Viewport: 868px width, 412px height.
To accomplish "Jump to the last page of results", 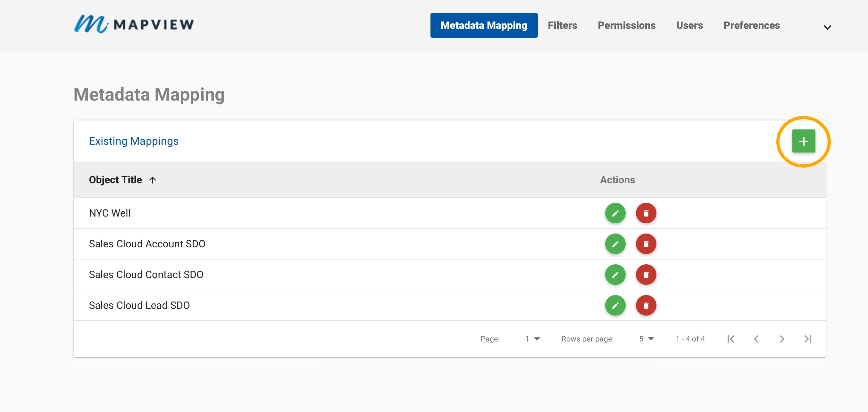I will [807, 339].
